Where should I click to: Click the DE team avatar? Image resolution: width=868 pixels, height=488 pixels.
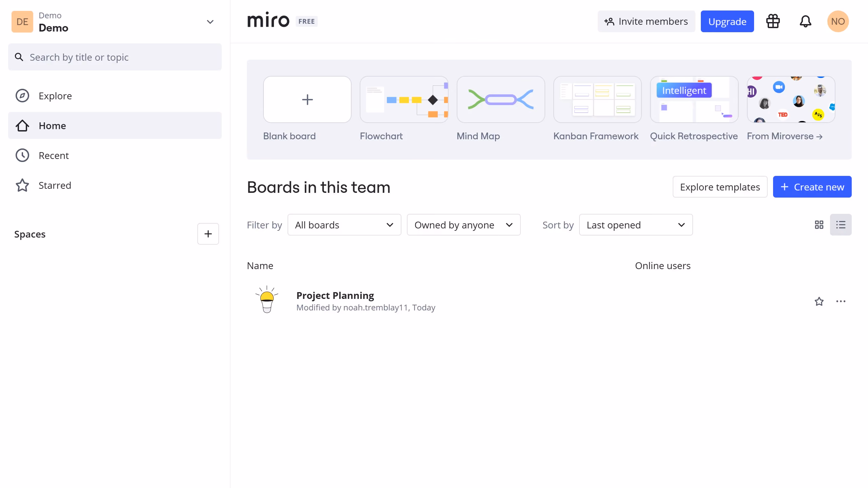pos(22,22)
